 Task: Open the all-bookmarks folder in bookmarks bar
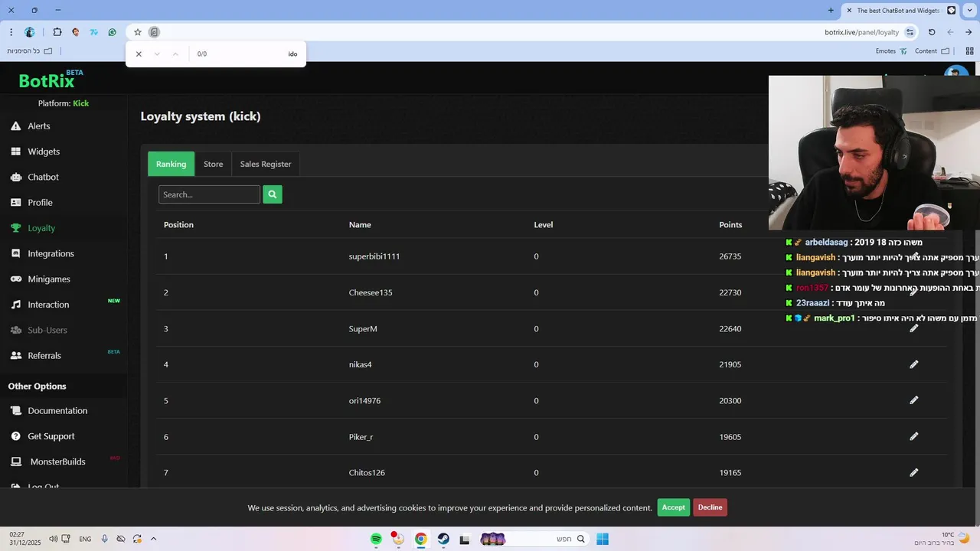pyautogui.click(x=30, y=51)
